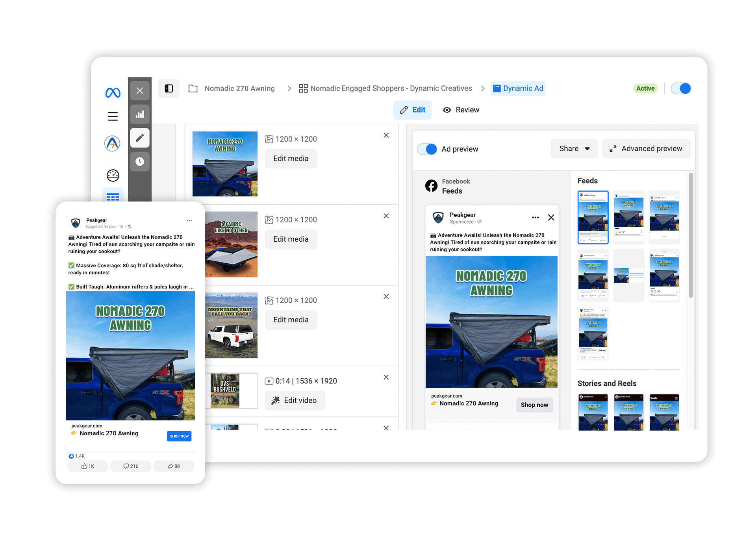Select the campaigns table icon in the left sidebar
This screenshot has width=756, height=540.
coord(113,198)
